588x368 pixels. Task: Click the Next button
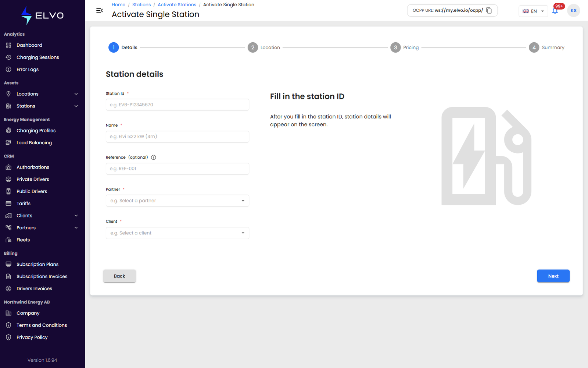(553, 276)
